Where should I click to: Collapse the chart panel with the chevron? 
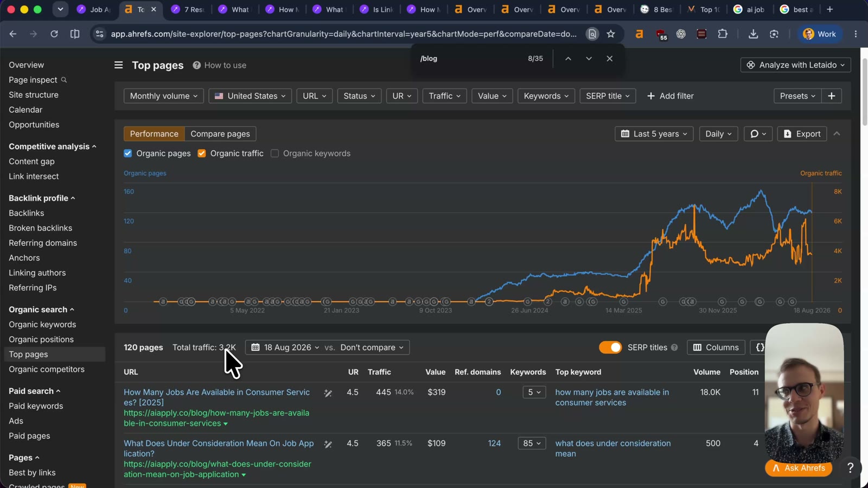point(837,134)
